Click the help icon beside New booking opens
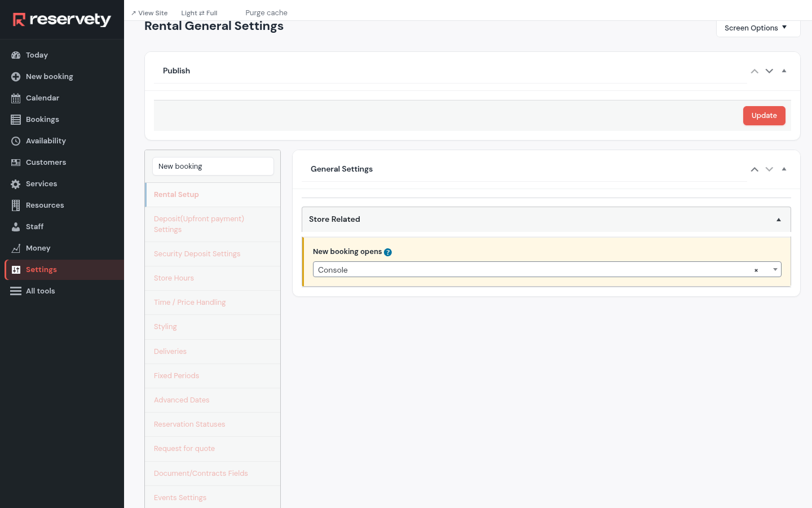The height and width of the screenshot is (508, 812). point(388,252)
